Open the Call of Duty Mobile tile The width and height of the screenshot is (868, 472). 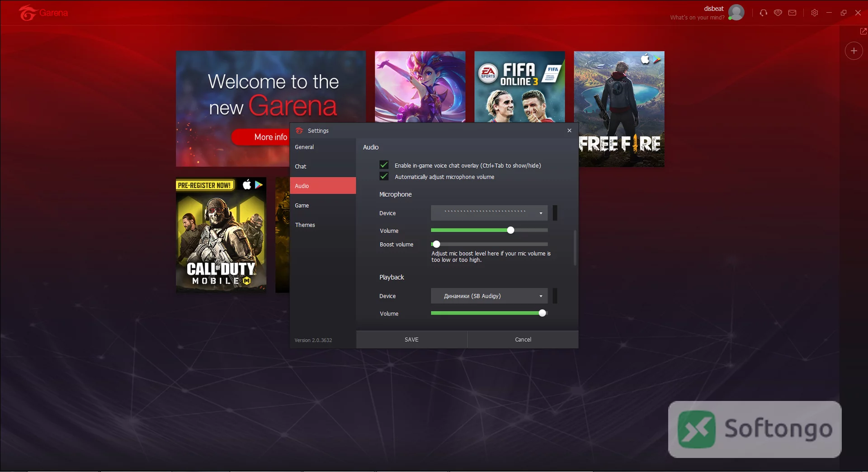[x=221, y=235]
